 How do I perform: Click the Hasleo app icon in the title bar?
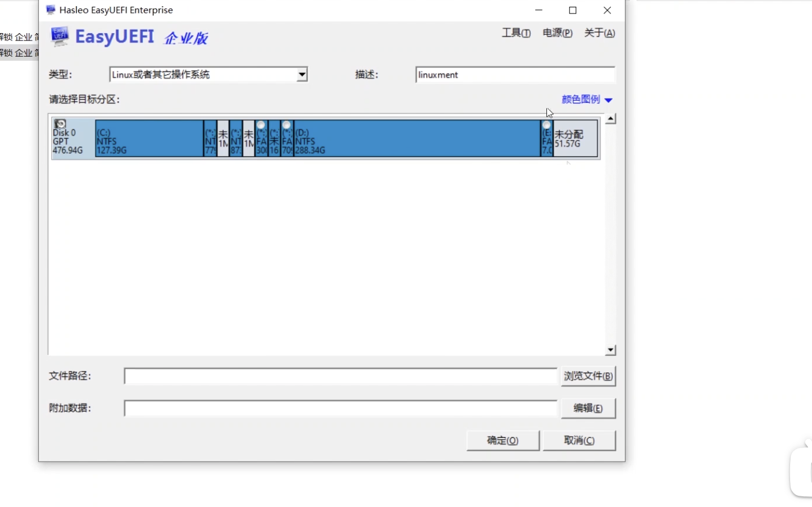[x=51, y=10]
